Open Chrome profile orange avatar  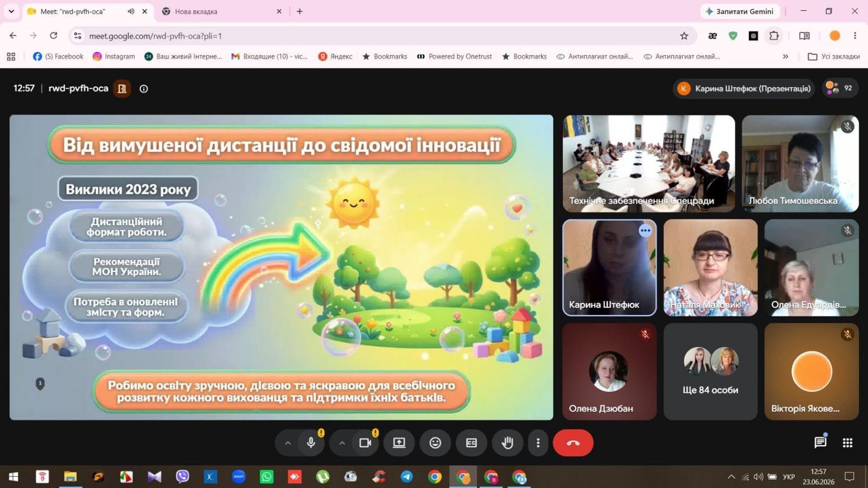[835, 36]
